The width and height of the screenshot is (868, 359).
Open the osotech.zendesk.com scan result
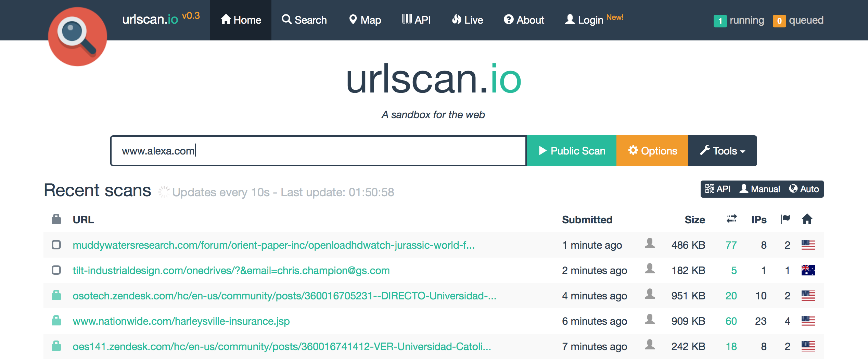[x=284, y=296]
